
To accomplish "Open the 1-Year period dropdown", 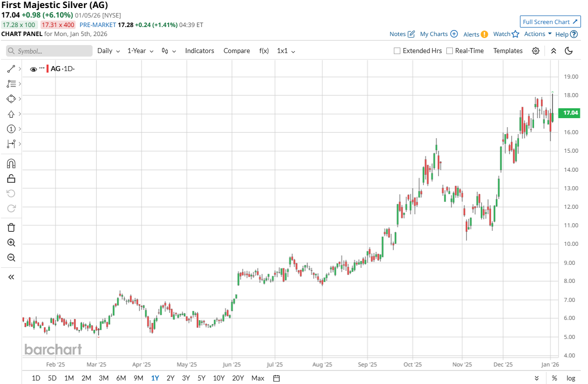I will [140, 51].
